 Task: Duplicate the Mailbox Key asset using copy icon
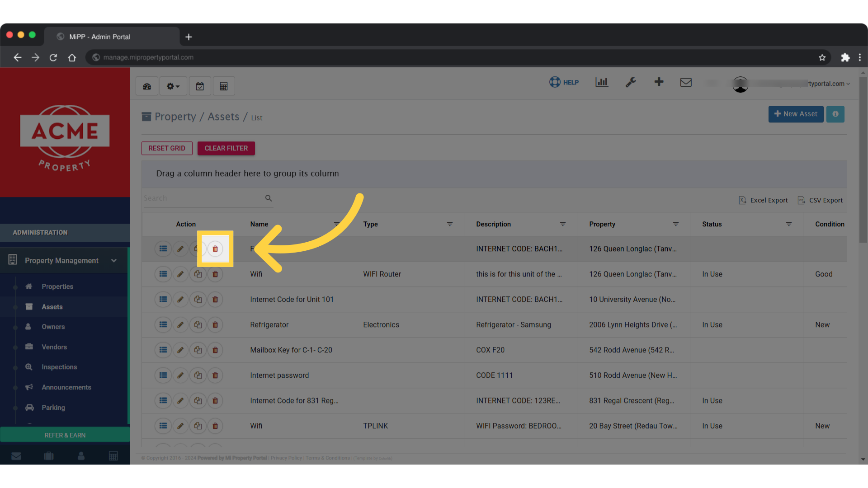pyautogui.click(x=198, y=350)
